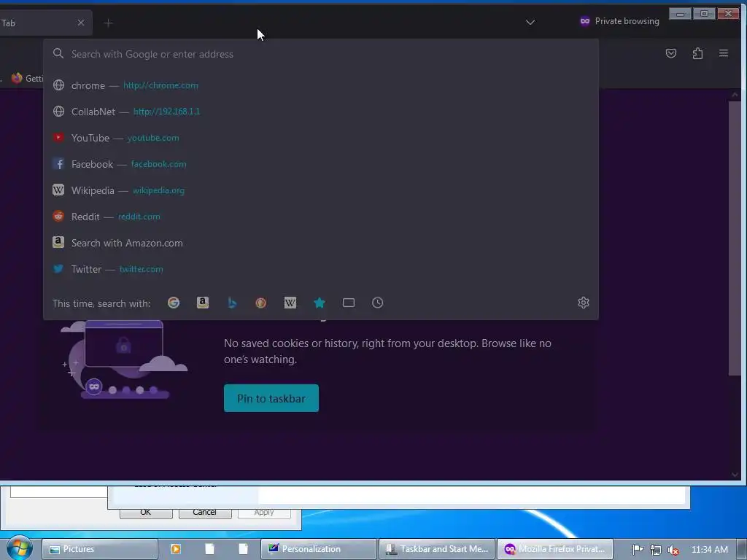Screen dimensions: 747x560
Task: Search bookmarks using the star icon
Action: [x=320, y=303]
